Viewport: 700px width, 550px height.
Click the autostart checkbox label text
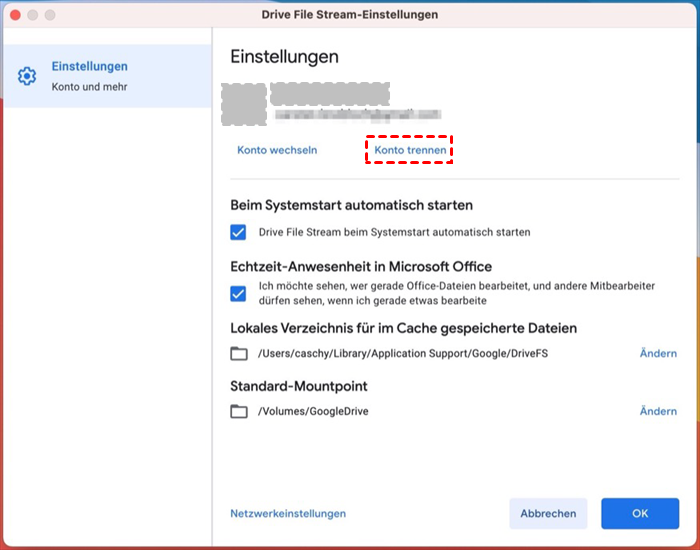point(394,232)
